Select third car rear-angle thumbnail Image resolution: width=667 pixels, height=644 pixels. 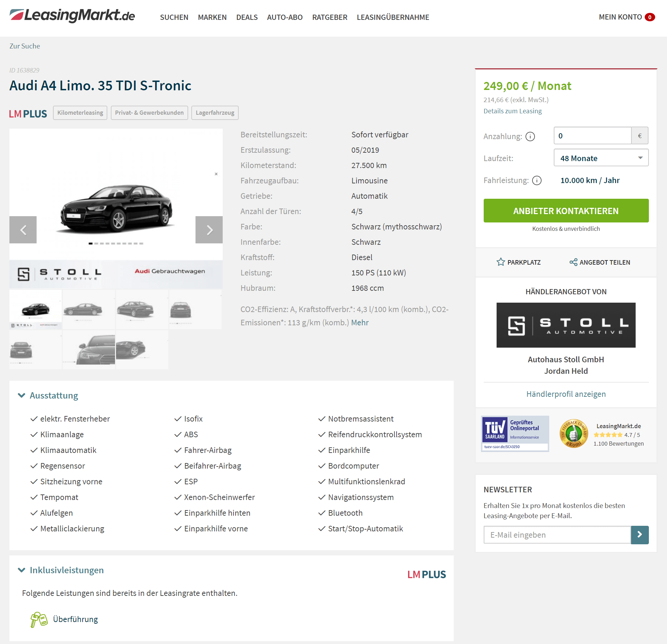[142, 309]
